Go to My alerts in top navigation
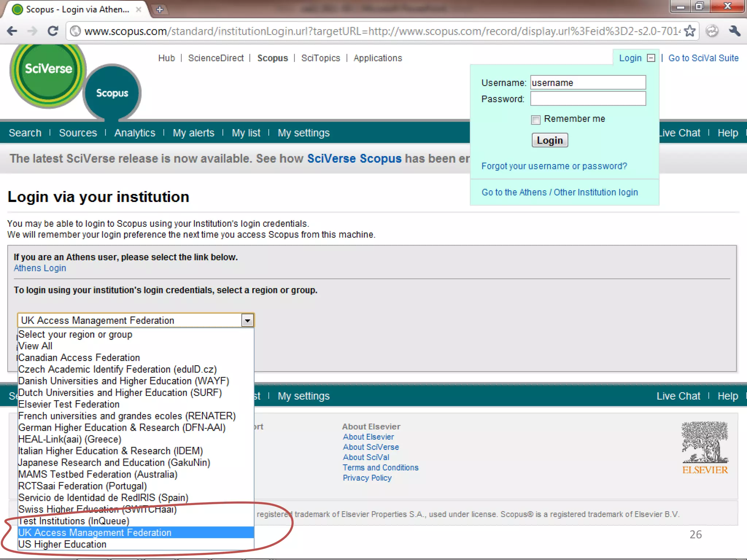The height and width of the screenshot is (560, 747). [x=194, y=133]
